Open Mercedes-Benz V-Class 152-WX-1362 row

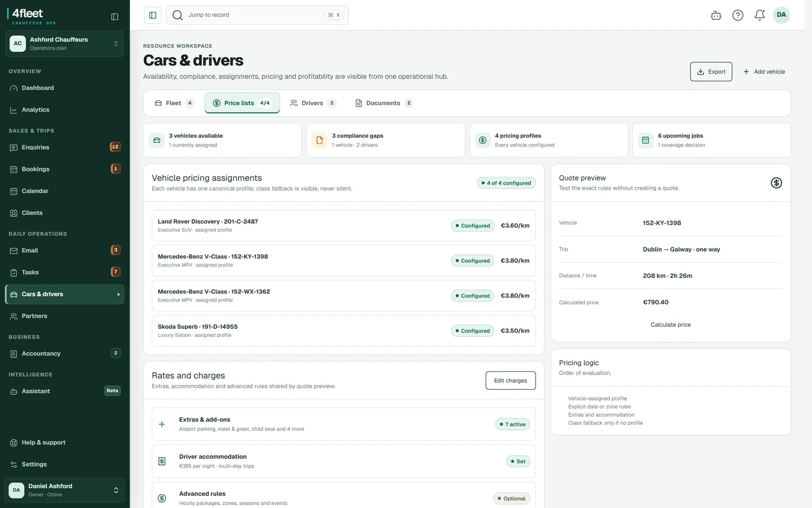344,296
